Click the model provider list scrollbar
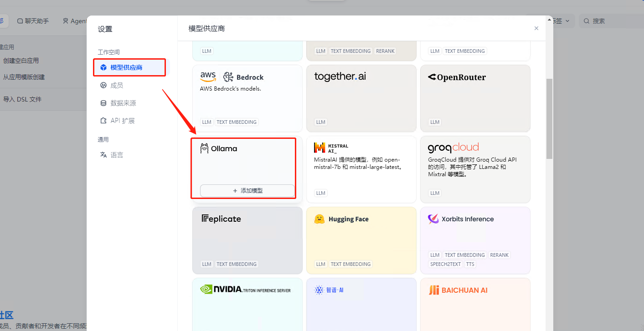 [549, 118]
